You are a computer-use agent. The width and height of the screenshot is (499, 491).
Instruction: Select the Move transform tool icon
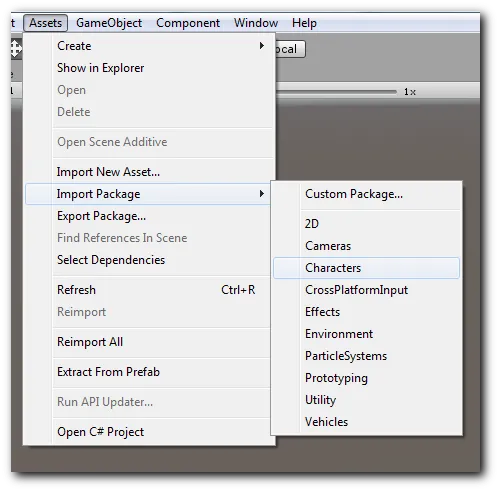(16, 49)
